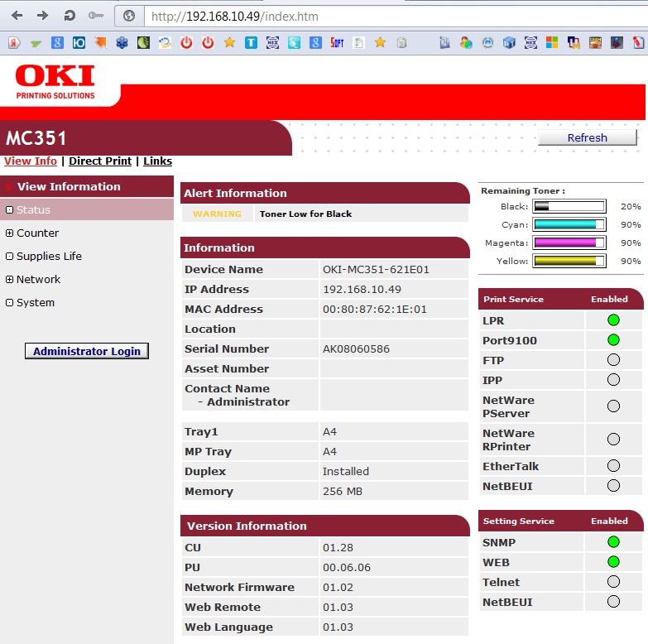The image size is (648, 644).
Task: Click the WEB green indicator
Action: pos(613,561)
